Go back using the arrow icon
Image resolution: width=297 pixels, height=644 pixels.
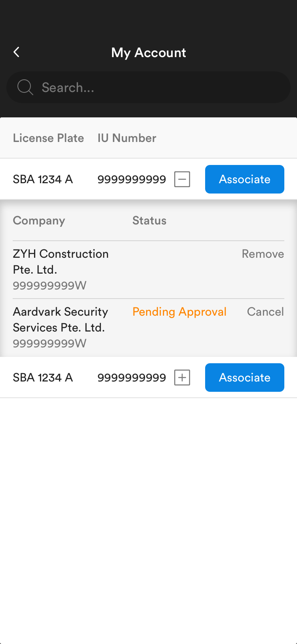point(17,52)
